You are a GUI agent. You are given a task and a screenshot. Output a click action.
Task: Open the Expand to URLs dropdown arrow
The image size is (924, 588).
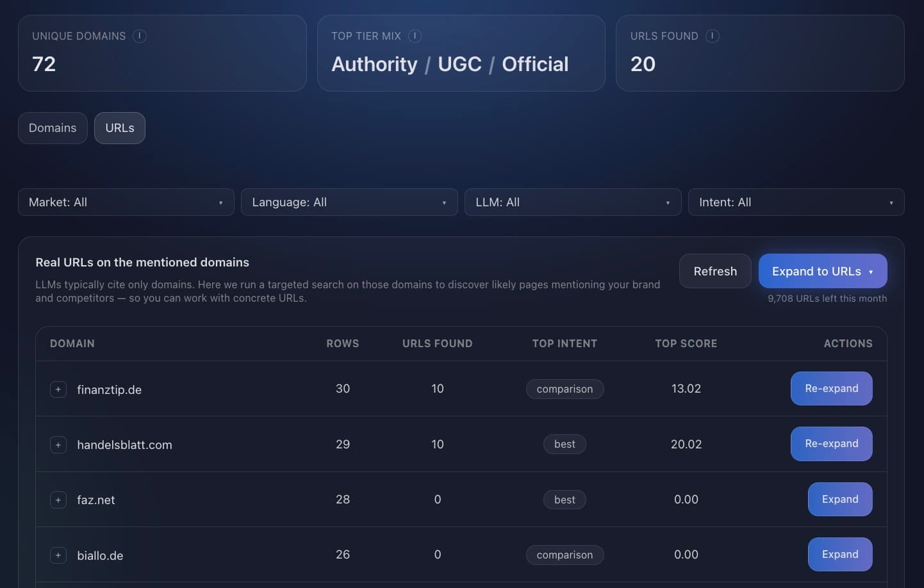tap(871, 272)
